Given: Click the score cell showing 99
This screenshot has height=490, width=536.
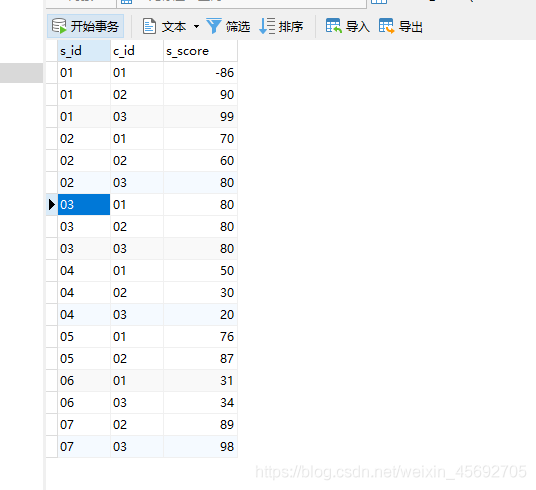Looking at the screenshot, I should 200,117.
